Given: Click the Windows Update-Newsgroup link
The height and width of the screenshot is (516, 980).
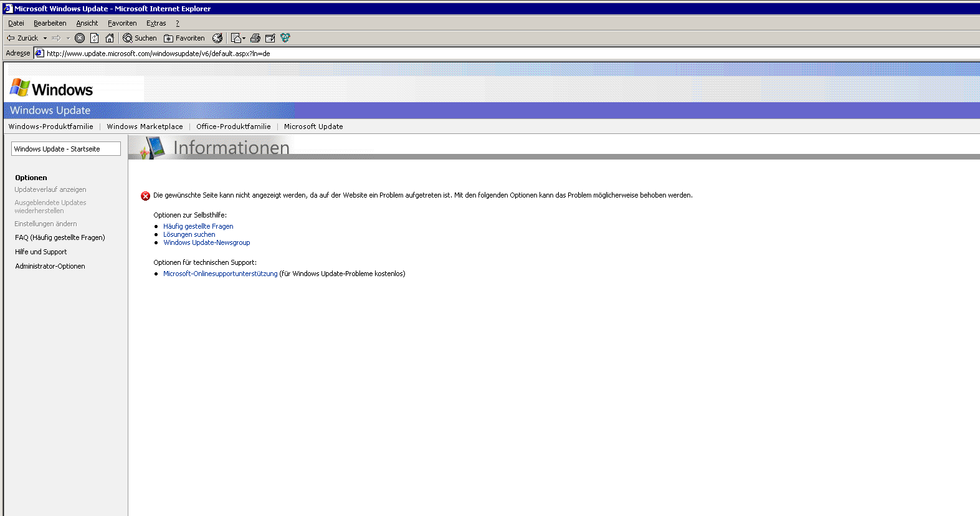Looking at the screenshot, I should click(x=206, y=242).
